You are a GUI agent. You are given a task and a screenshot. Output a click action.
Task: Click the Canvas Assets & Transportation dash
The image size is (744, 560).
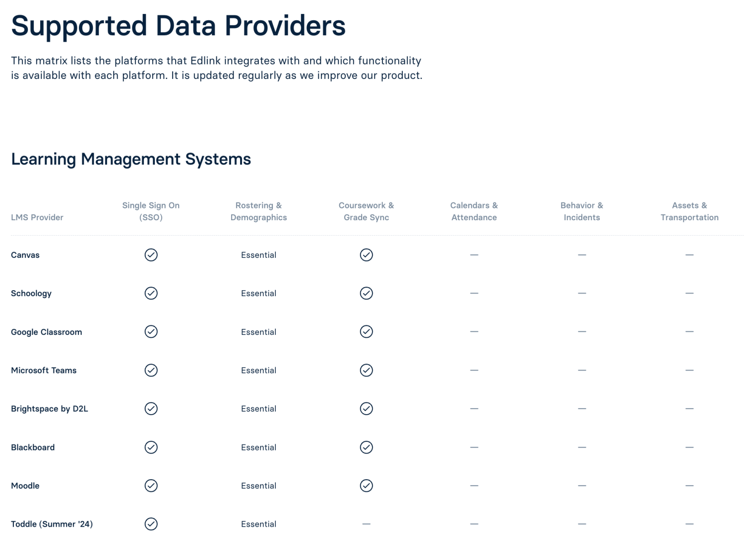click(689, 255)
